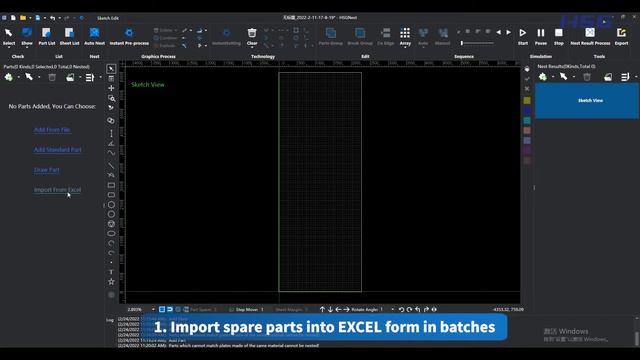Image resolution: width=640 pixels, height=360 pixels.
Task: Select the rounded rectangle tool
Action: pyautogui.click(x=111, y=195)
